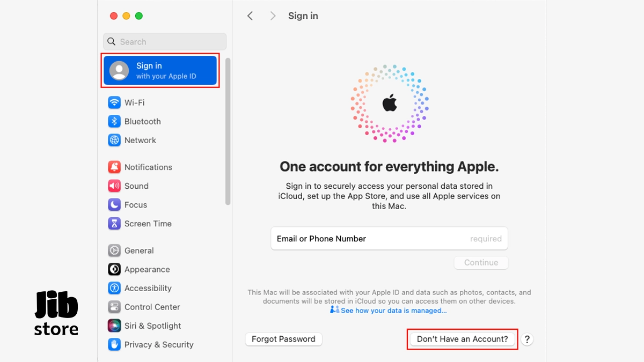The height and width of the screenshot is (362, 644).
Task: Open Bluetooth settings icon
Action: 114,121
